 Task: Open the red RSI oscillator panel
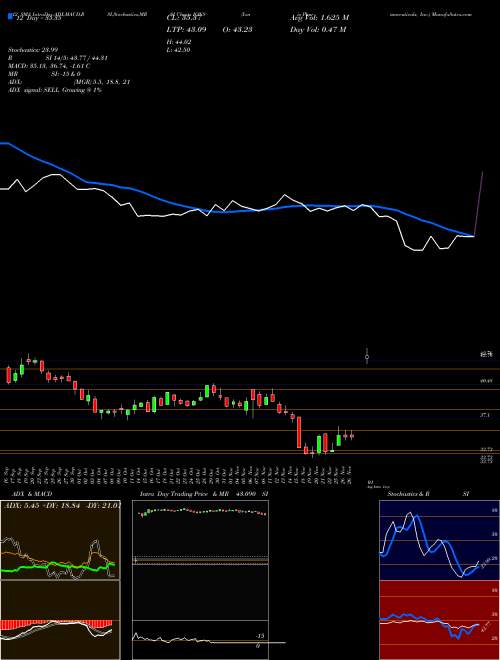tap(439, 620)
